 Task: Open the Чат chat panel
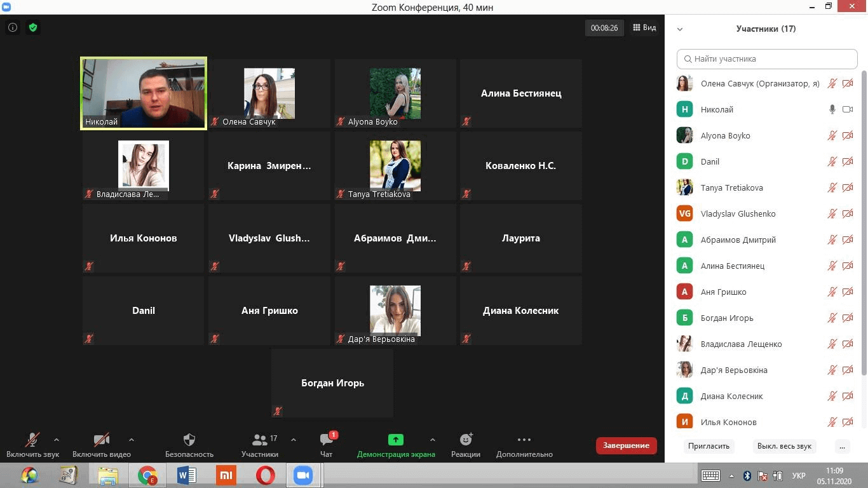click(x=327, y=445)
